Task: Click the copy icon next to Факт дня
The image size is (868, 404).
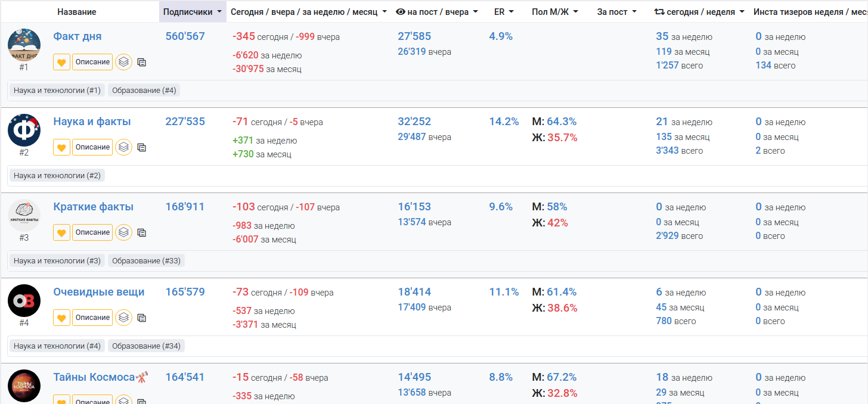Action: pos(142,62)
